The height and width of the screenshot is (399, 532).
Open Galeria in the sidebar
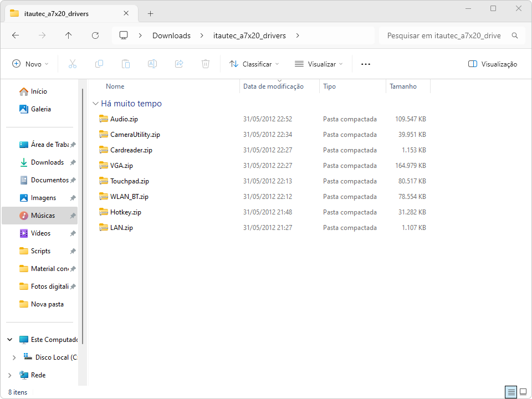pyautogui.click(x=35, y=109)
